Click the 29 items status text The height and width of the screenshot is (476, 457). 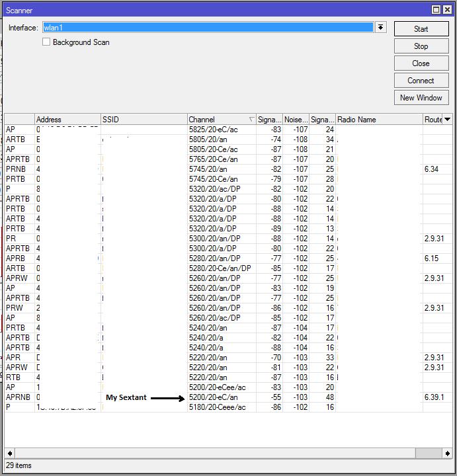pyautogui.click(x=19, y=465)
